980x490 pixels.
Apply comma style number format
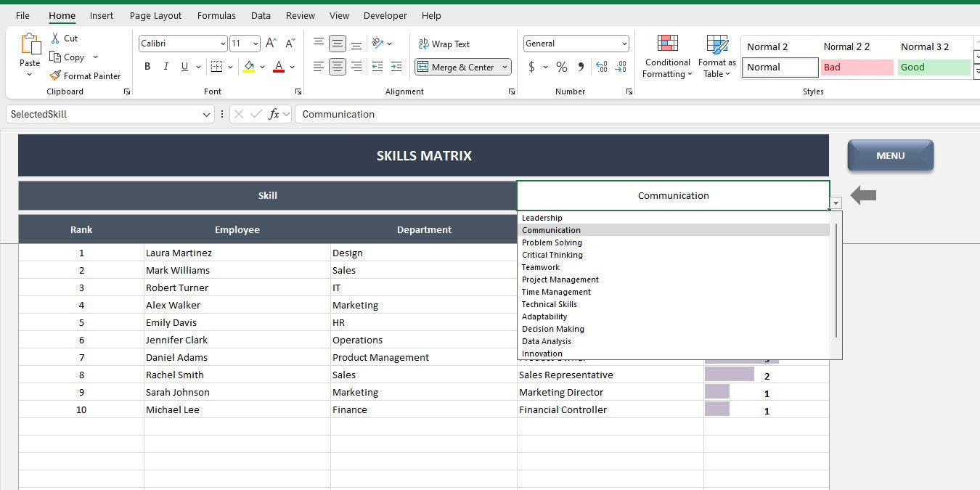581,67
